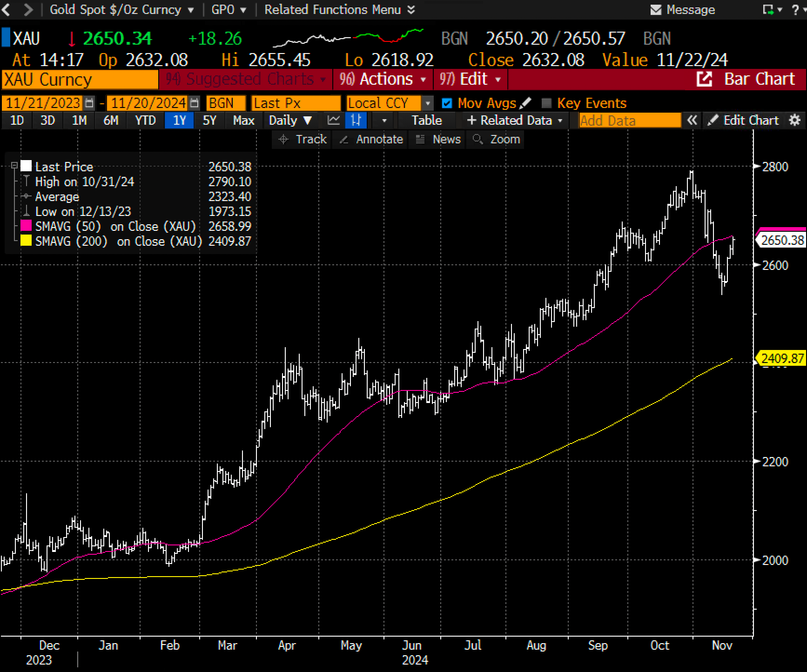Open chart type options dropdown arrow

tap(383, 121)
